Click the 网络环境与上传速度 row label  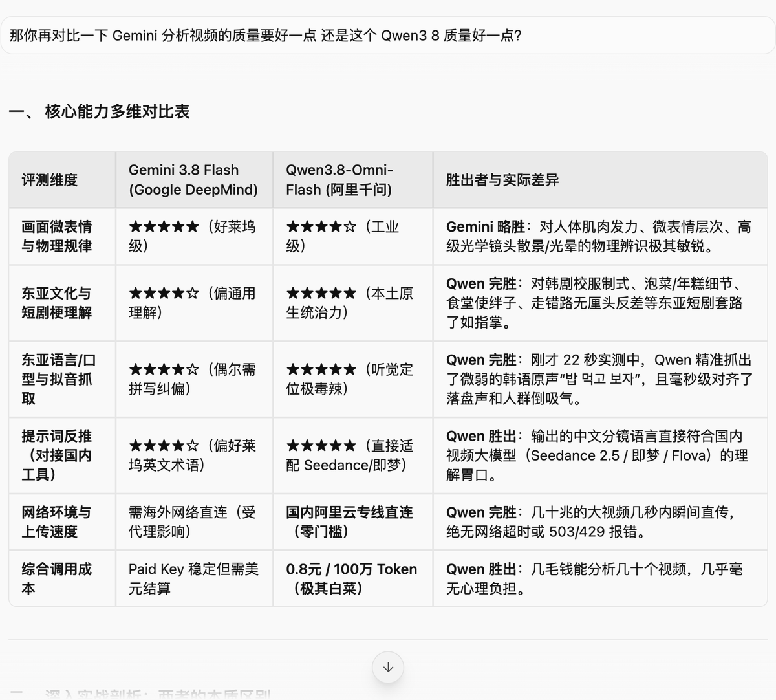(62, 522)
